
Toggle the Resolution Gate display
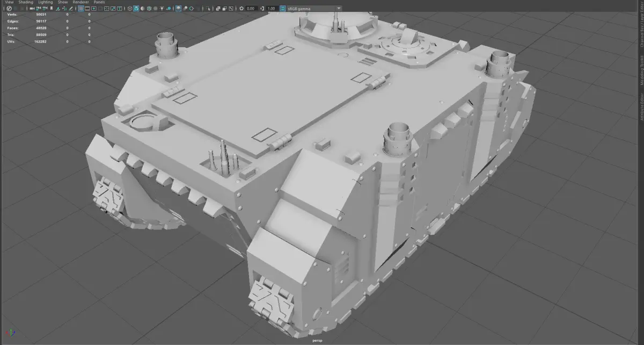pos(94,9)
